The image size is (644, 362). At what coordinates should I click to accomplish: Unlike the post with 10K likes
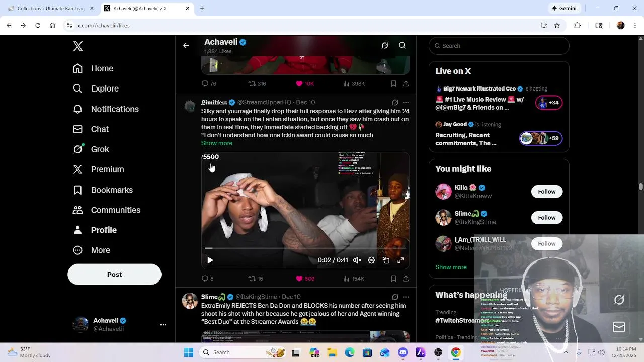tap(305, 84)
